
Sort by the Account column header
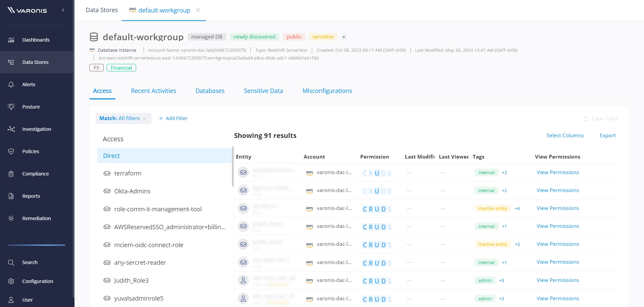pos(314,157)
